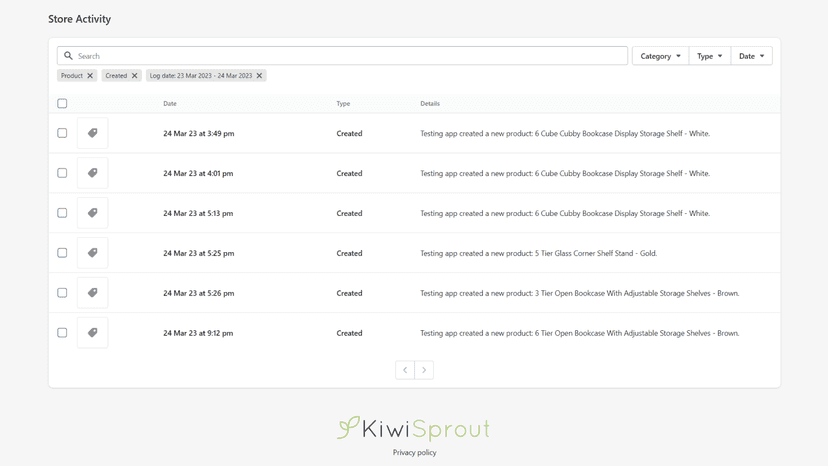Click the product tag icon for 5:25 pm entry

click(92, 253)
